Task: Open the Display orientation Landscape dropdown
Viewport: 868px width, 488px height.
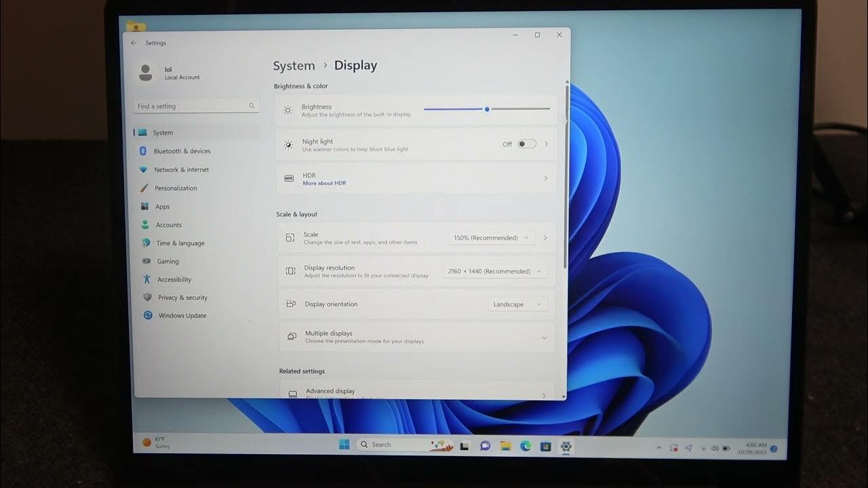Action: click(517, 304)
